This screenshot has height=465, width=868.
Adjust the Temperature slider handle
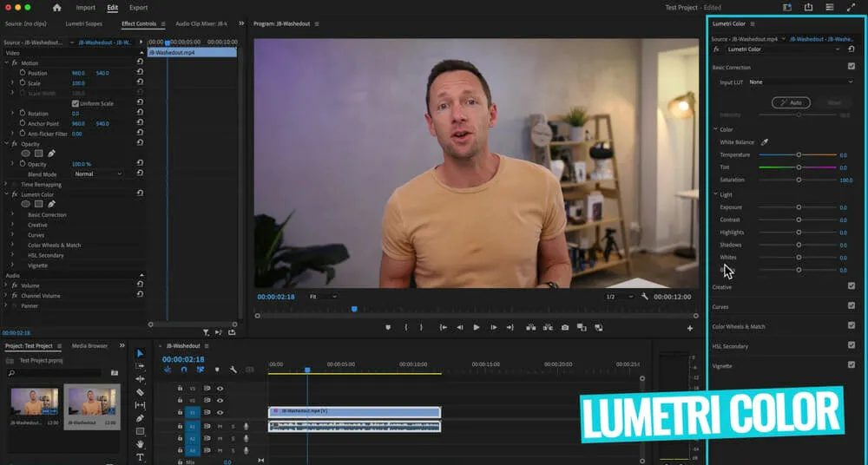pos(799,154)
